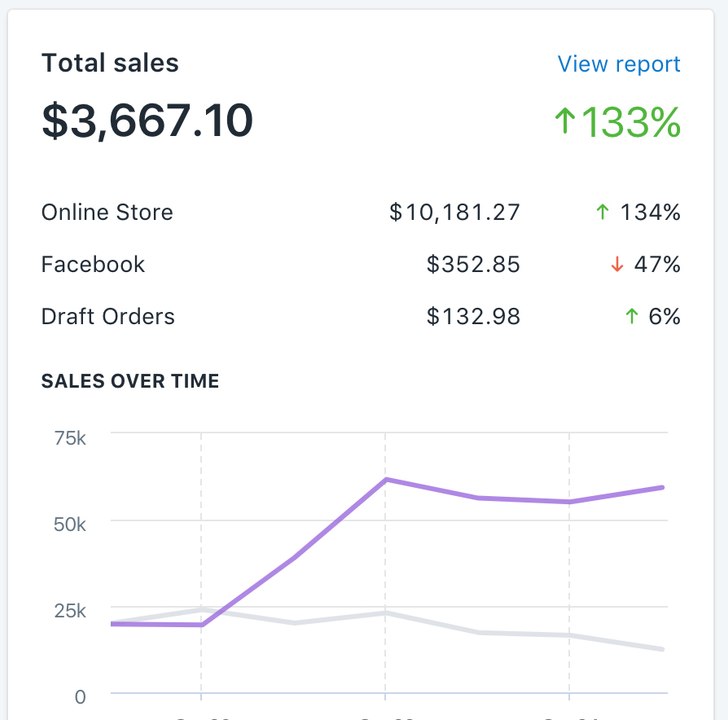728x720 pixels.
Task: Click the SALES OVER TIME chart heading
Action: 130,381
